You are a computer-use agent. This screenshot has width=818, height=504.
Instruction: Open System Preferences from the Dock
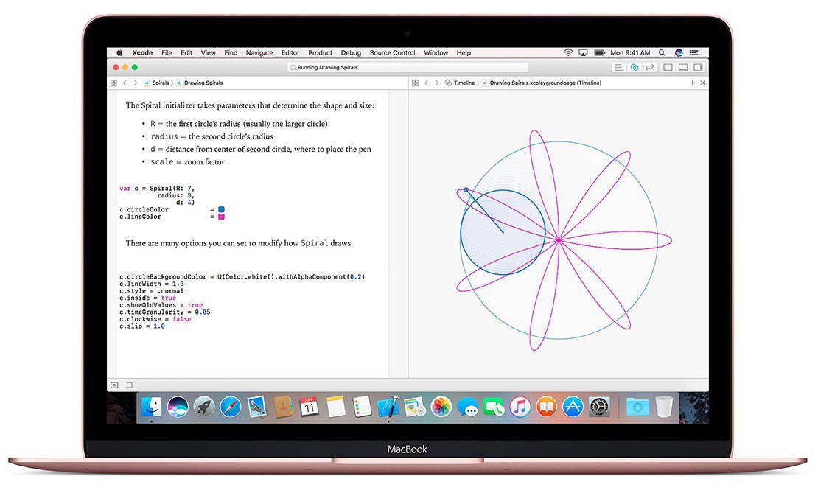tap(599, 407)
